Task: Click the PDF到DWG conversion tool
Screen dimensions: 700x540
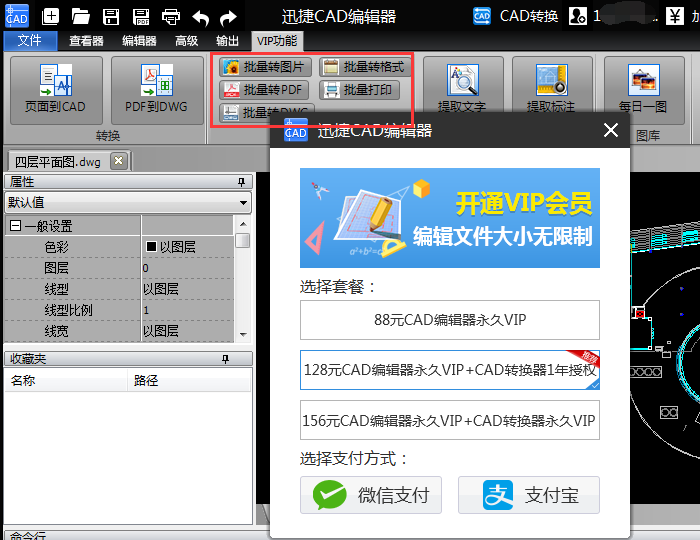Action: (x=157, y=90)
